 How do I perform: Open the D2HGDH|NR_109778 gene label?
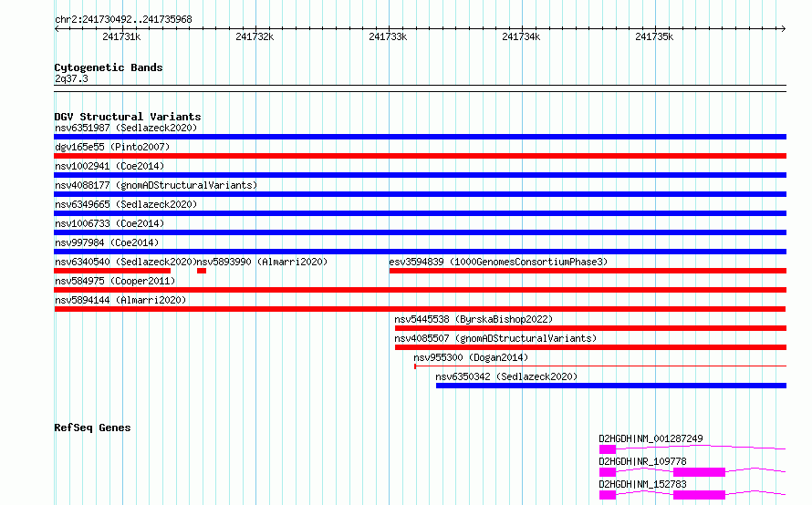(642, 461)
